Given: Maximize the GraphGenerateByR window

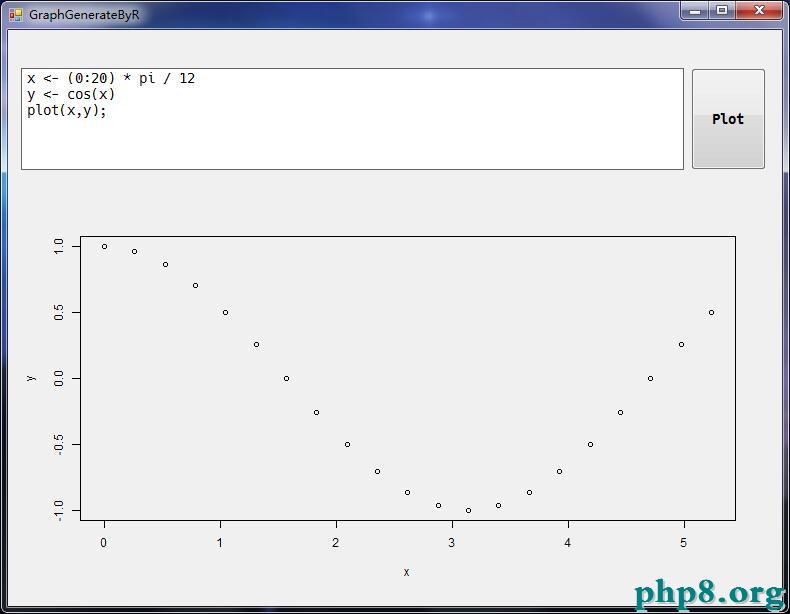Looking at the screenshot, I should 722,11.
